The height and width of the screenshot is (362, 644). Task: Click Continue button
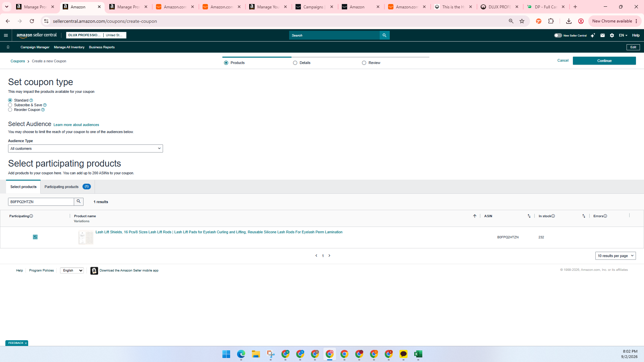click(x=604, y=61)
